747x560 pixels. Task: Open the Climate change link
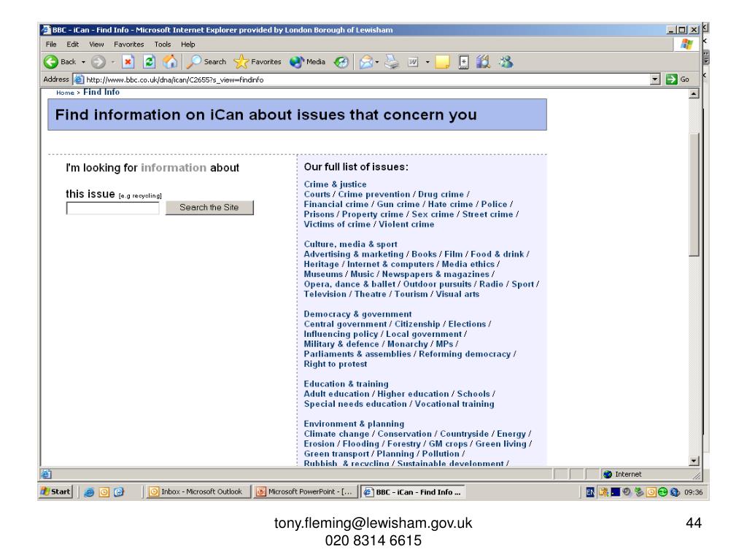pos(336,434)
